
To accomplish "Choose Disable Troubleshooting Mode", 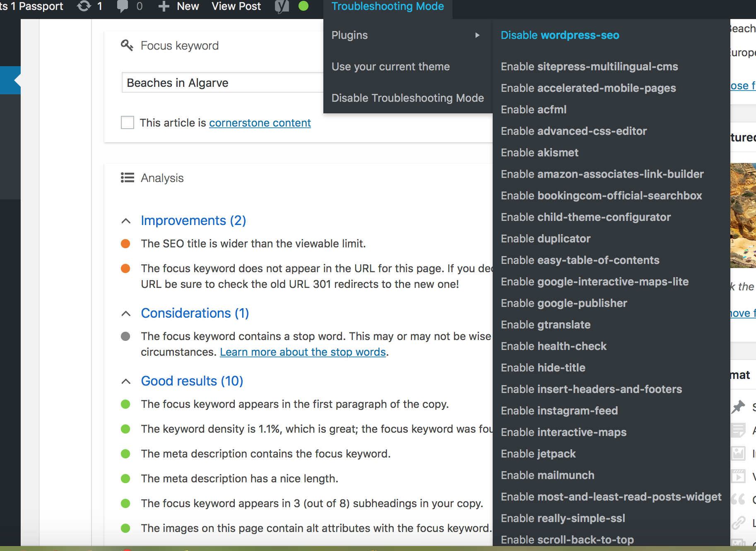I will click(x=408, y=98).
